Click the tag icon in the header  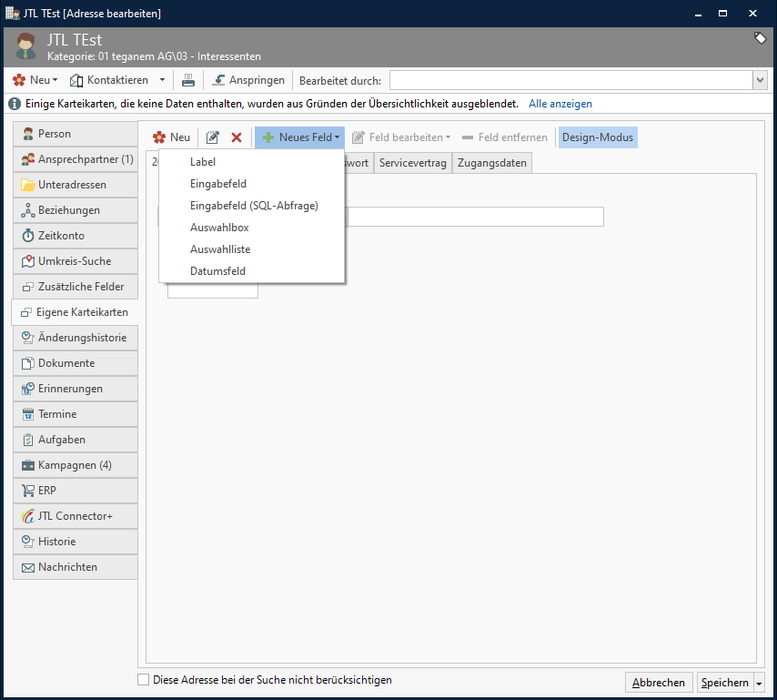[x=760, y=38]
